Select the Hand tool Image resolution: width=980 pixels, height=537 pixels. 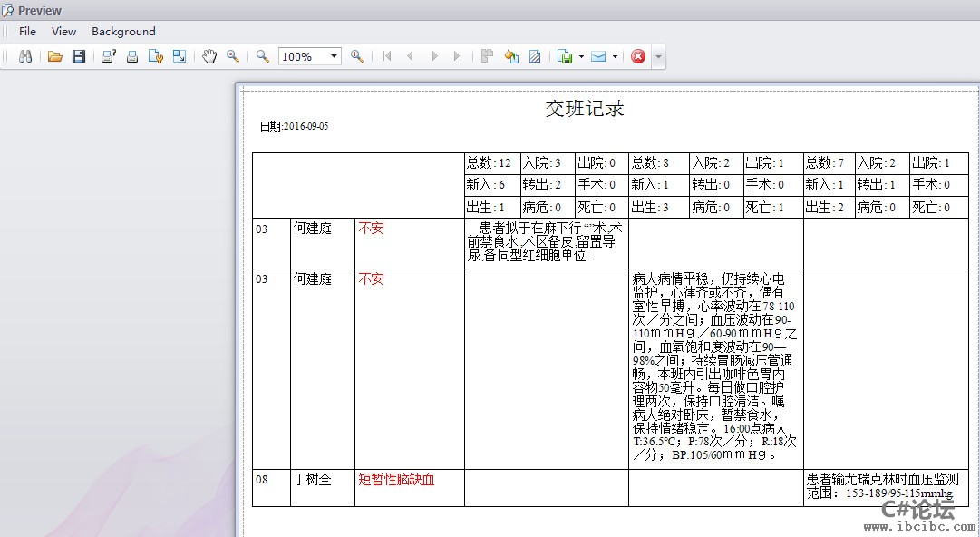pyautogui.click(x=209, y=56)
